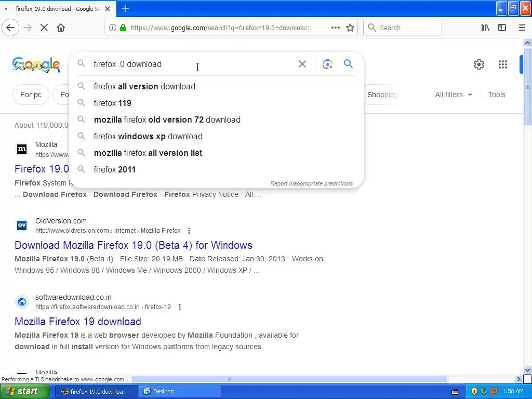Select suggestion firefox all version download
532x399 pixels.
pos(216,87)
